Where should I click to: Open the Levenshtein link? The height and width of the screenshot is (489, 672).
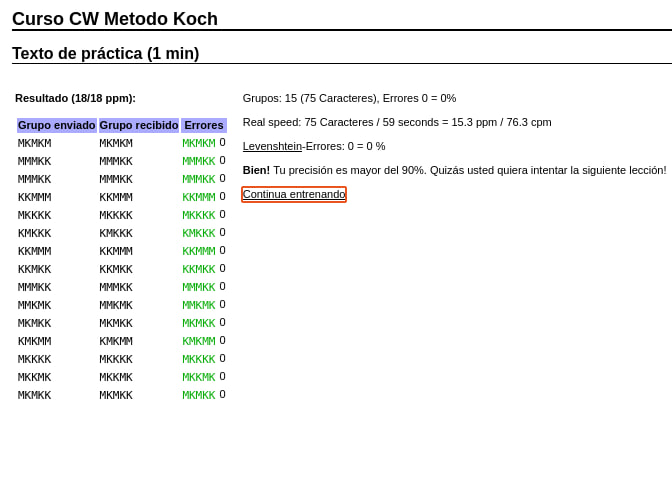point(272,146)
